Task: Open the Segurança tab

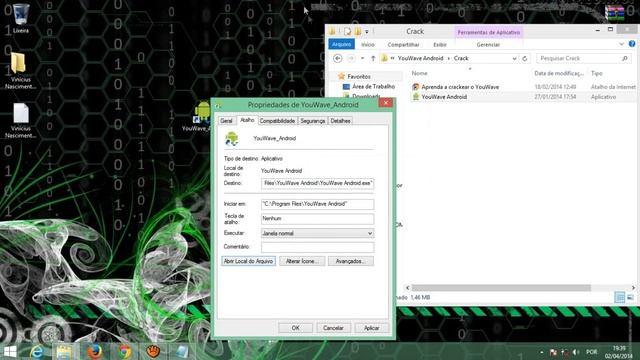Action: 313,121
